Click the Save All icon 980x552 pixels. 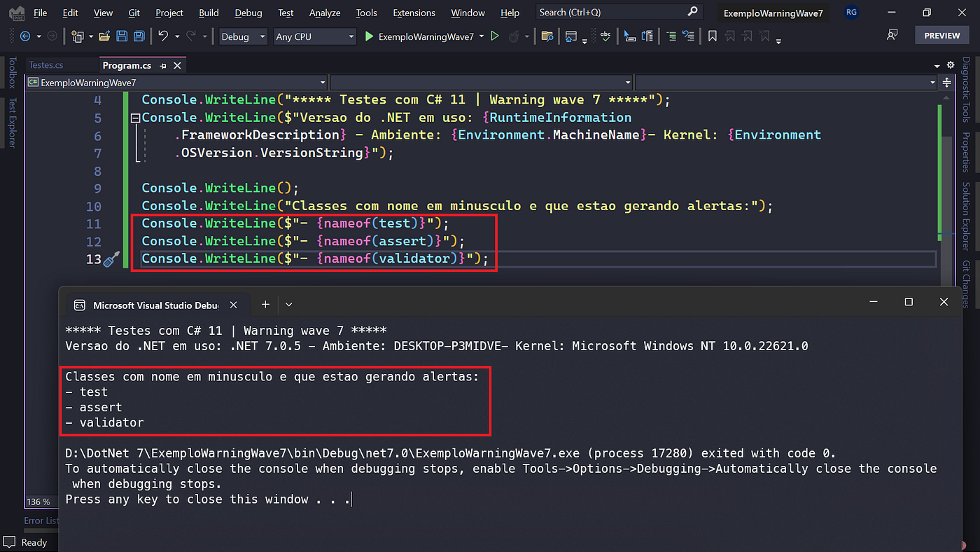[x=139, y=36]
